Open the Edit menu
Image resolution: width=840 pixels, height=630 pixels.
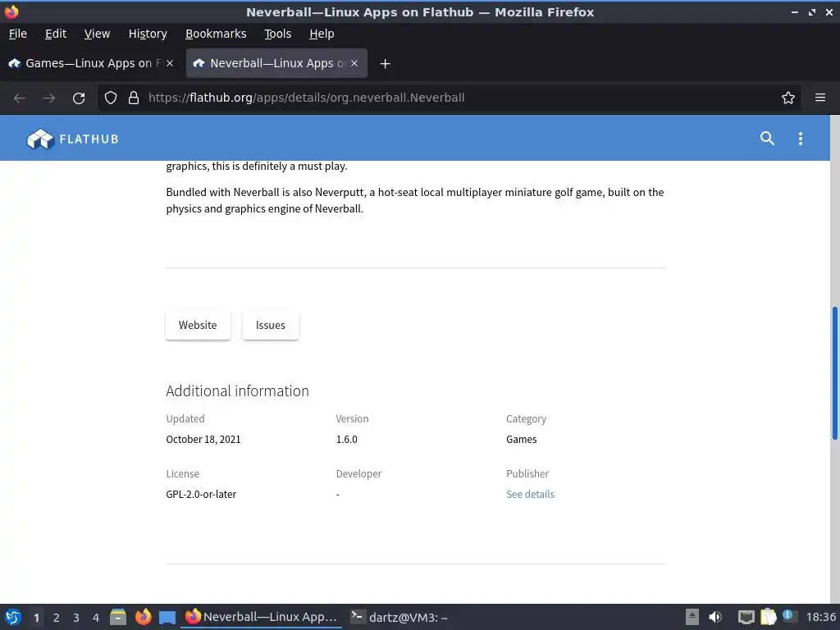click(56, 34)
